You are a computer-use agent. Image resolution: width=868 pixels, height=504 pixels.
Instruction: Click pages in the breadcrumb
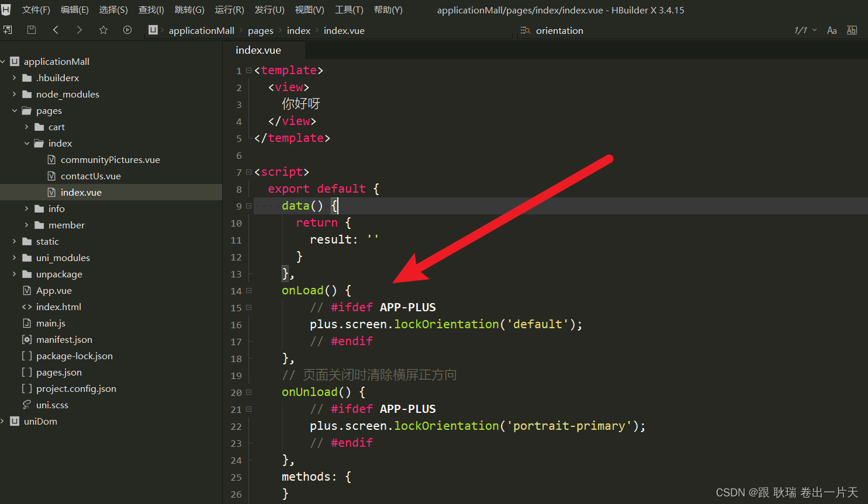261,30
